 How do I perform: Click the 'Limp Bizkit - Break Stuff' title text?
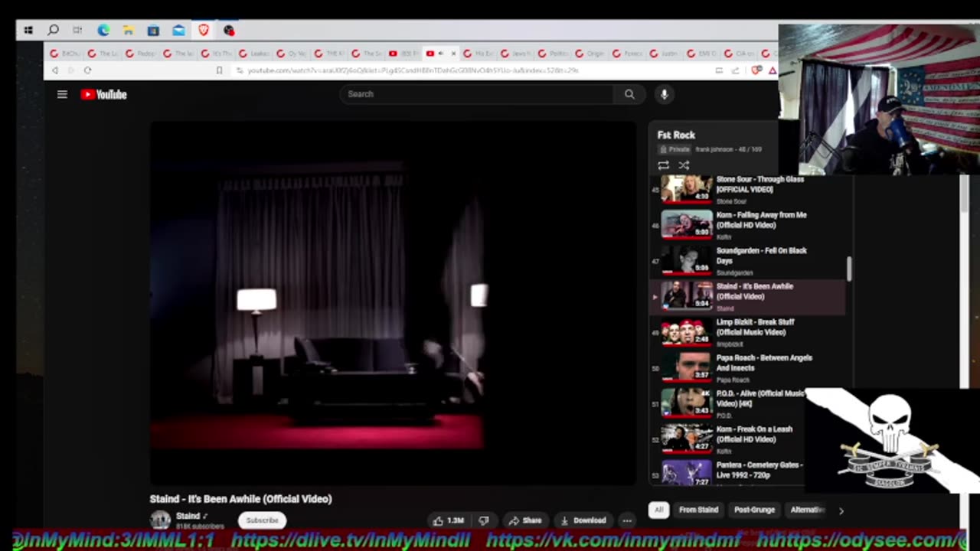(x=756, y=327)
